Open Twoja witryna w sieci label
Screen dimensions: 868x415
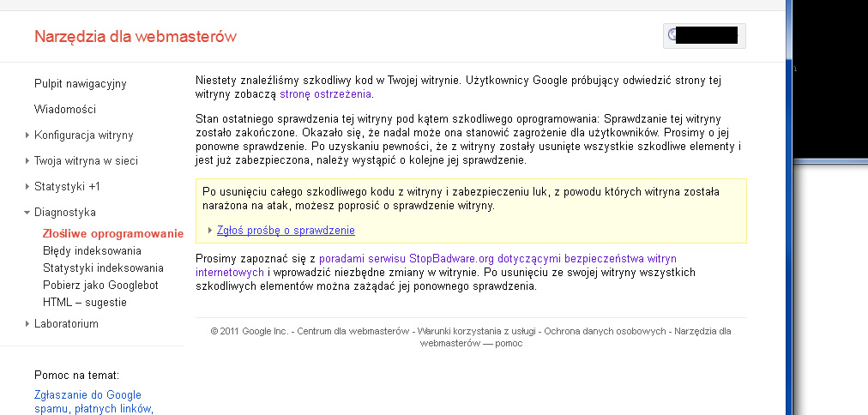tap(86, 161)
